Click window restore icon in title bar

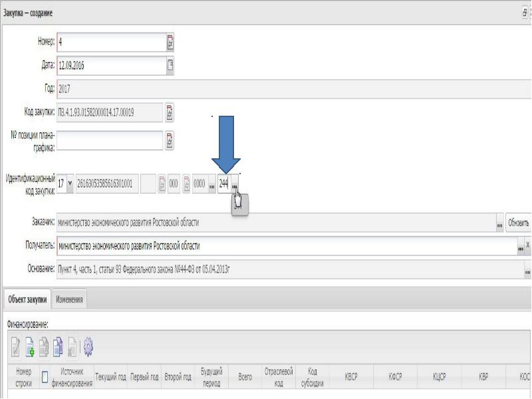[x=525, y=13]
